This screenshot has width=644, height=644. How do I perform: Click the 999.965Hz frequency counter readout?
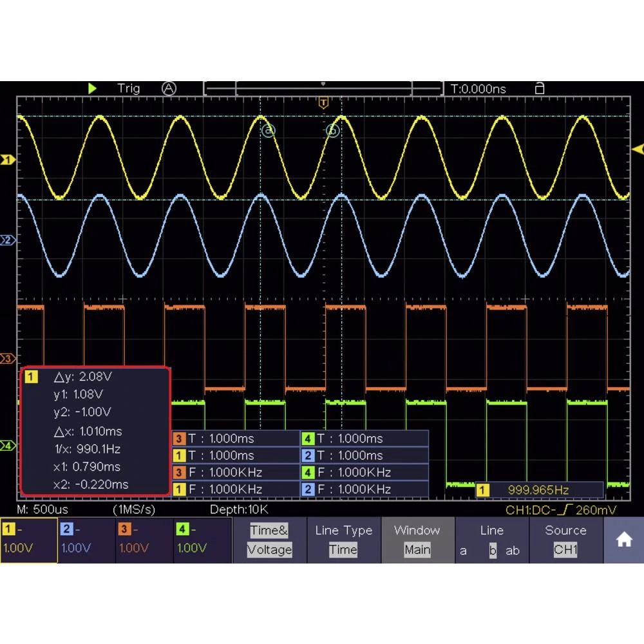click(539, 490)
